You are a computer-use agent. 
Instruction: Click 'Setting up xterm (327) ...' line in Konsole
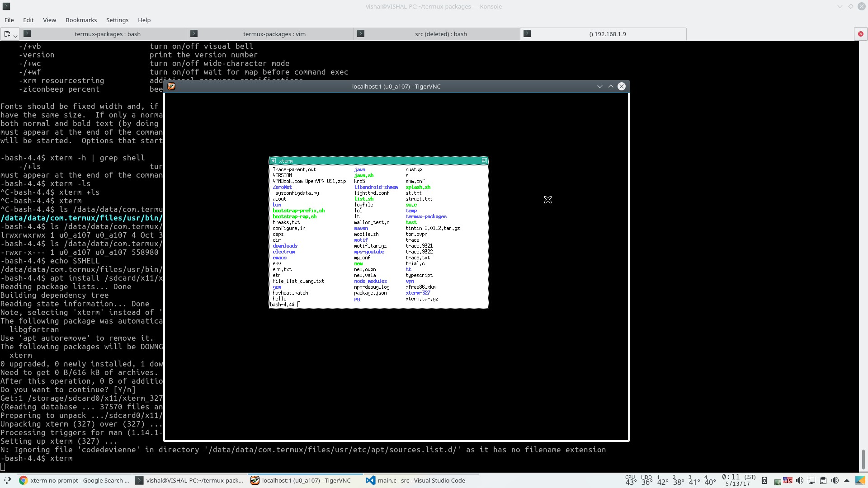pos(59,441)
